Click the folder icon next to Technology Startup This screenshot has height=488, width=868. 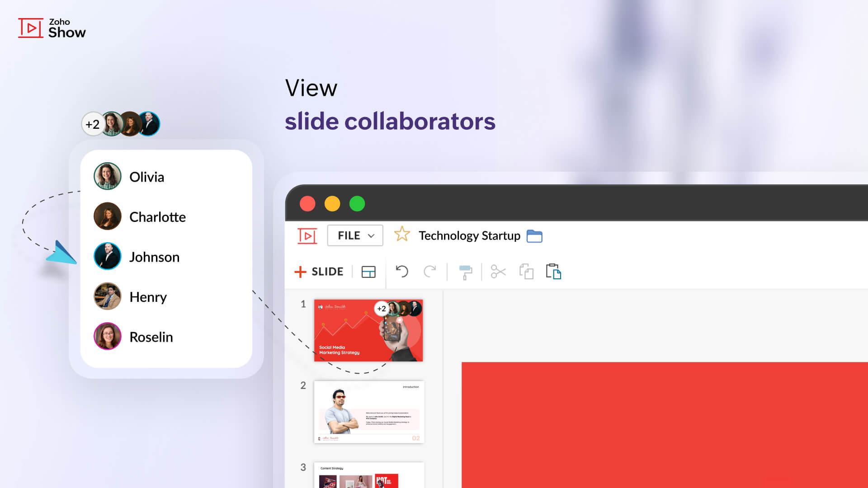tap(534, 235)
